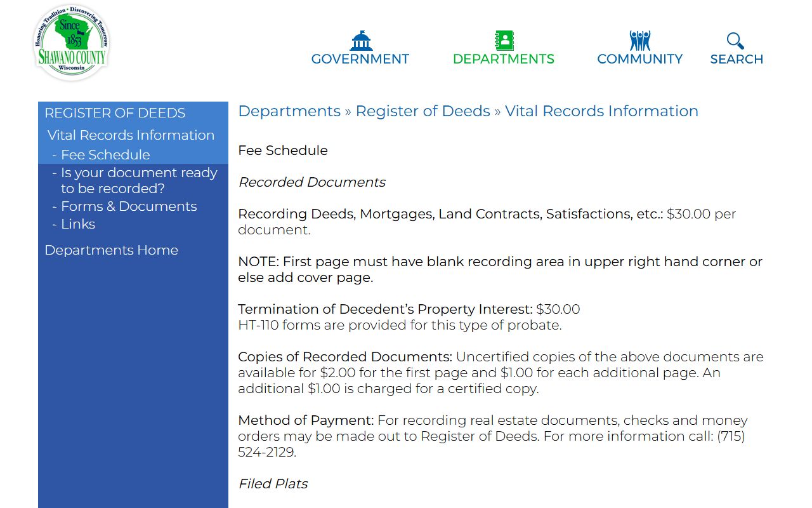The width and height of the screenshot is (812, 508).
Task: Click the Community people icon
Action: click(x=640, y=41)
